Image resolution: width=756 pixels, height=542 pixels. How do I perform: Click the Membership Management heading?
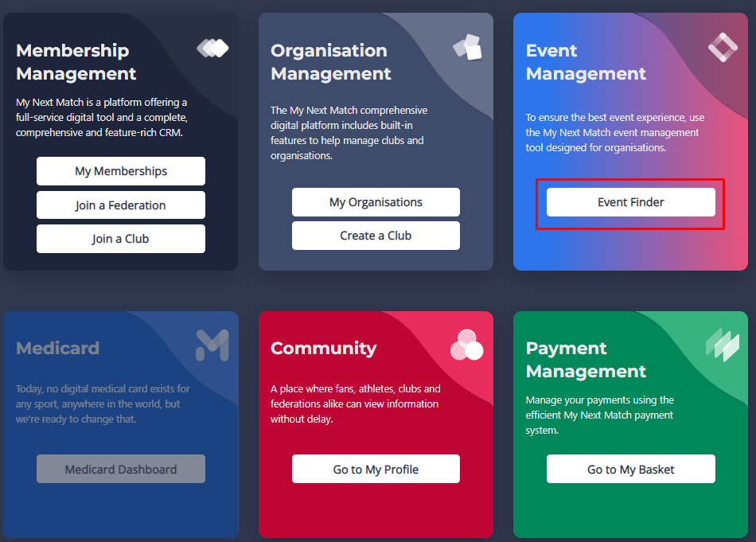[76, 62]
